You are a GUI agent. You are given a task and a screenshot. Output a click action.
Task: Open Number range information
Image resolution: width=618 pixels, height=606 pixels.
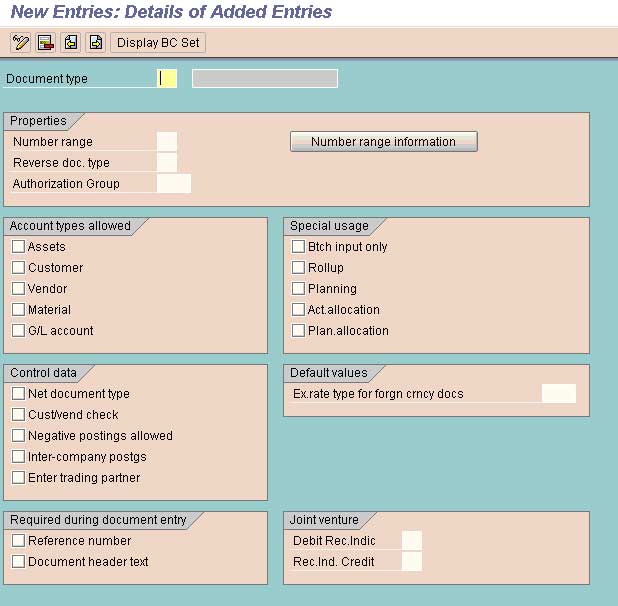tap(384, 141)
